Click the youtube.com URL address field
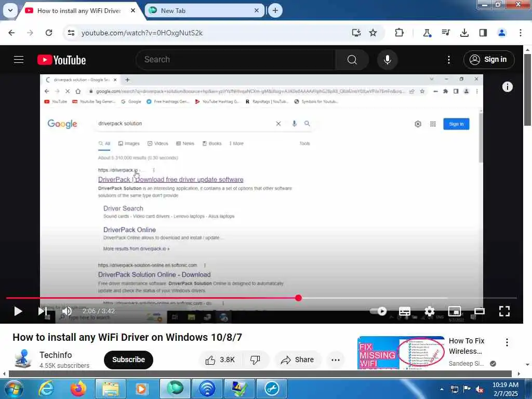Image resolution: width=532 pixels, height=399 pixels. click(x=142, y=33)
